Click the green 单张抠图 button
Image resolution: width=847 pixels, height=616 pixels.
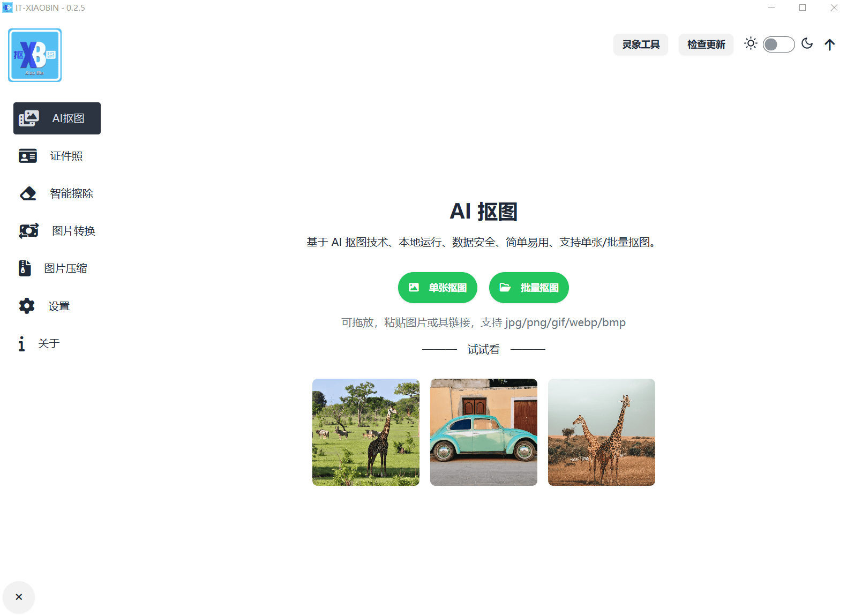437,288
